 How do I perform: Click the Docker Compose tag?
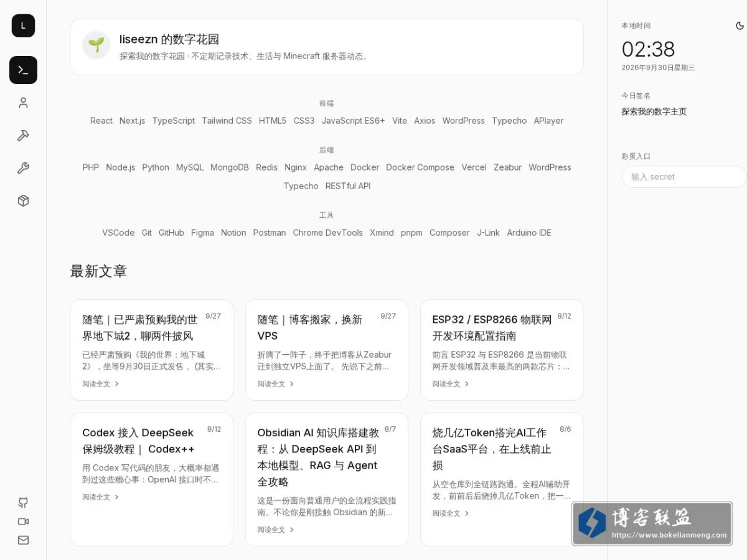tap(420, 167)
